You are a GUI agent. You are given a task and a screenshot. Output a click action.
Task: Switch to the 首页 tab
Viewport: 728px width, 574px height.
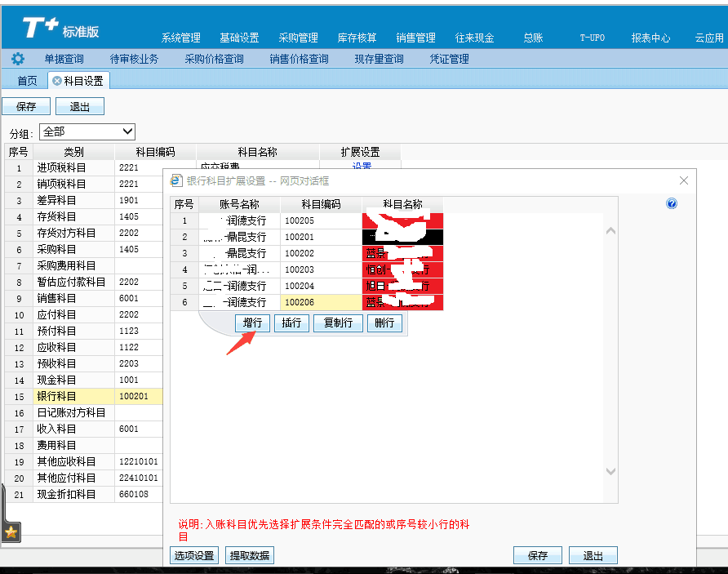click(x=27, y=81)
